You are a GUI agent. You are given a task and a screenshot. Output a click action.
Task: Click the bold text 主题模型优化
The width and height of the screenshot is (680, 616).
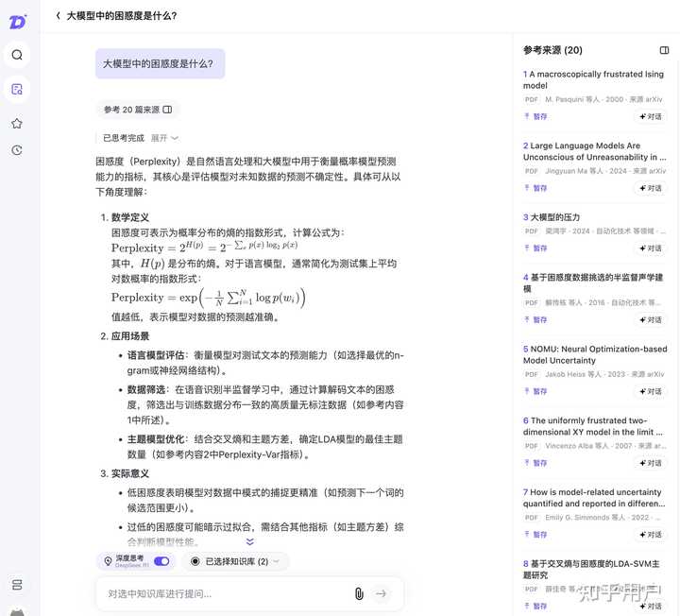click(x=156, y=439)
